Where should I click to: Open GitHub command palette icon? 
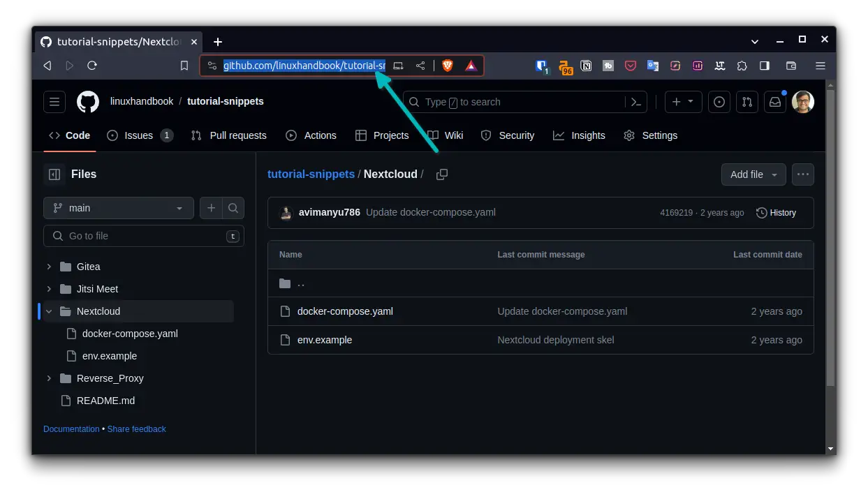click(x=635, y=102)
